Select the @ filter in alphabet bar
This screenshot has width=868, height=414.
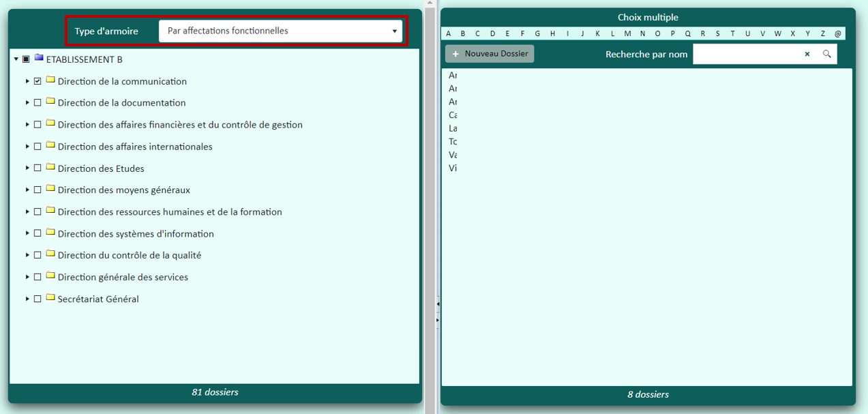pos(837,33)
